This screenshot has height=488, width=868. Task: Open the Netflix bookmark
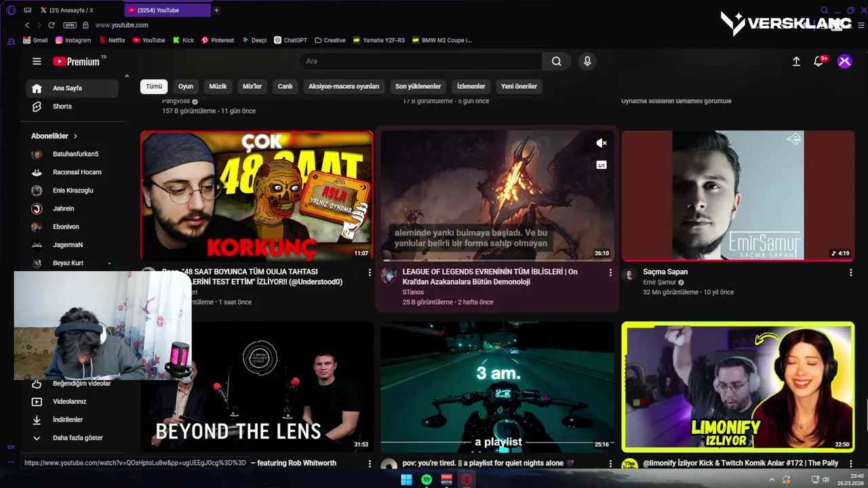pos(111,40)
